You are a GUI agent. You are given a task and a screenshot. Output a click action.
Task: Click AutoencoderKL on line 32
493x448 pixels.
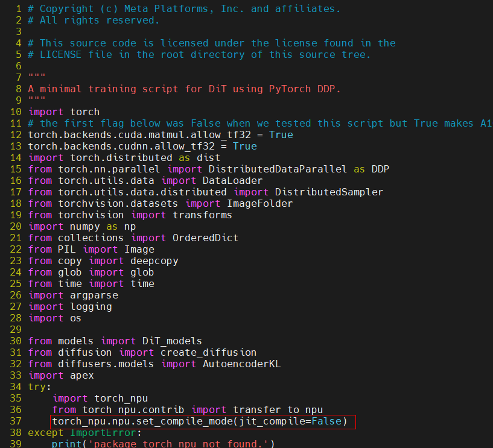[x=241, y=364]
